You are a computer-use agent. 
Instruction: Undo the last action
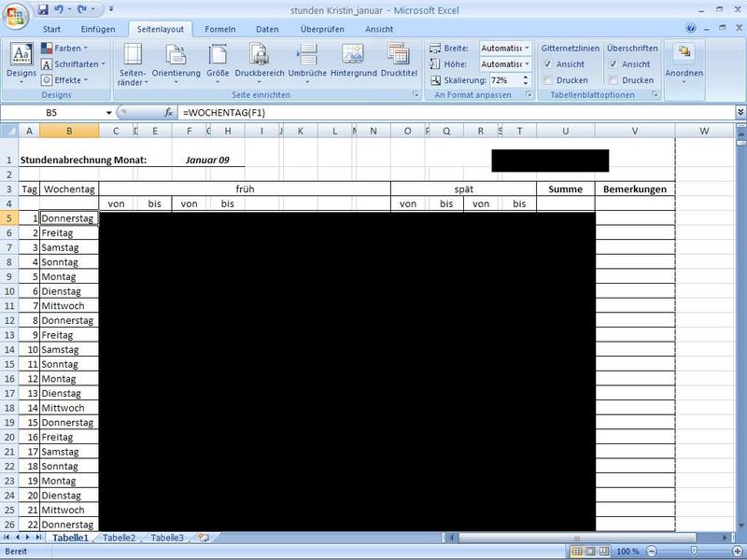click(x=59, y=9)
